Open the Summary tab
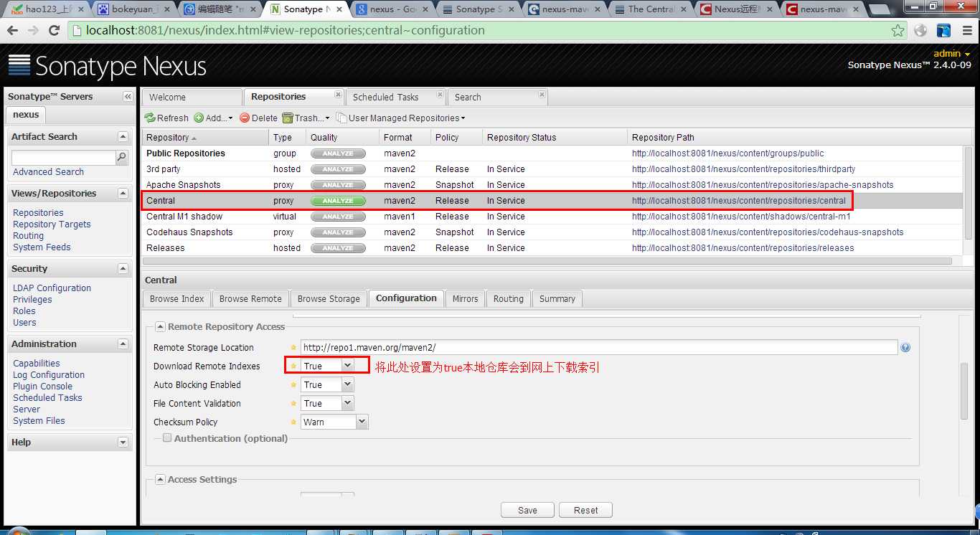Image resolution: width=980 pixels, height=535 pixels. (x=557, y=298)
